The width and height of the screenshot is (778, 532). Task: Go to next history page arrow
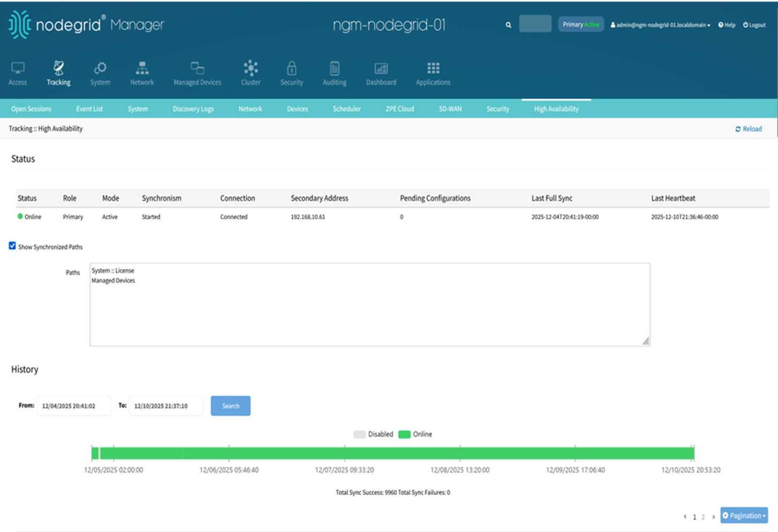[x=713, y=517]
